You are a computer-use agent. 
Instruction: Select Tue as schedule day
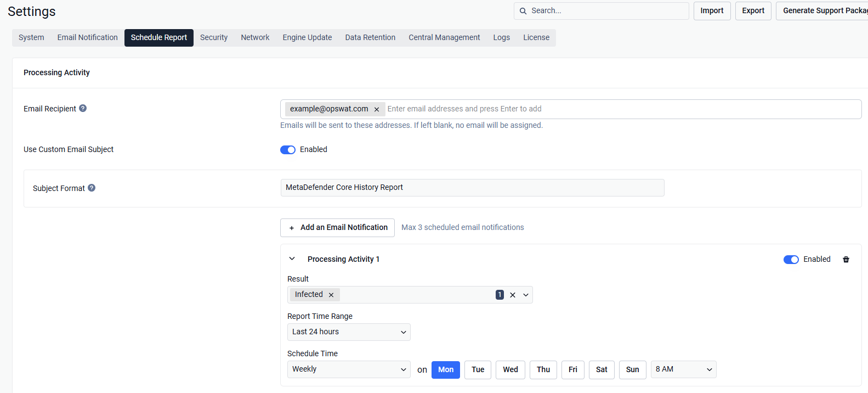click(478, 369)
